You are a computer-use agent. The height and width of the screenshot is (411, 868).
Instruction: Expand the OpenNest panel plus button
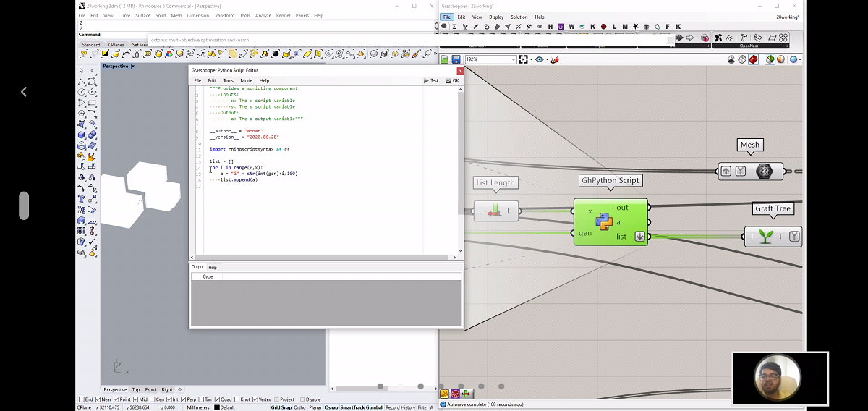pyautogui.click(x=787, y=46)
